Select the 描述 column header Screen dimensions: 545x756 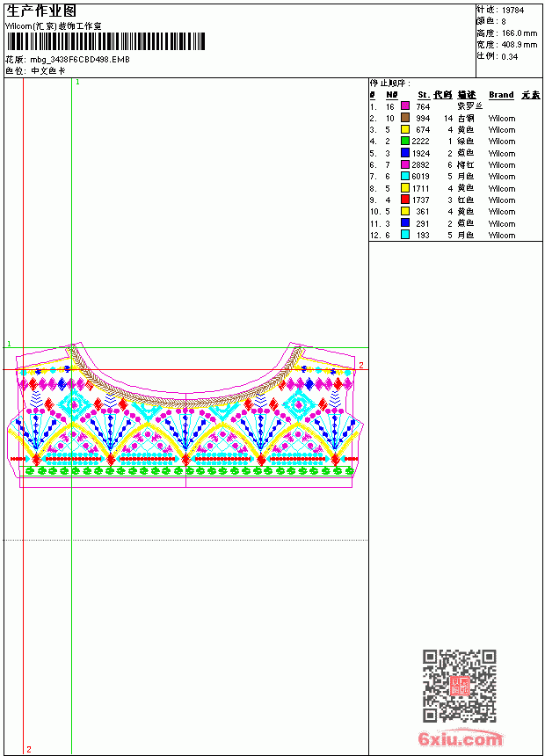pyautogui.click(x=467, y=95)
